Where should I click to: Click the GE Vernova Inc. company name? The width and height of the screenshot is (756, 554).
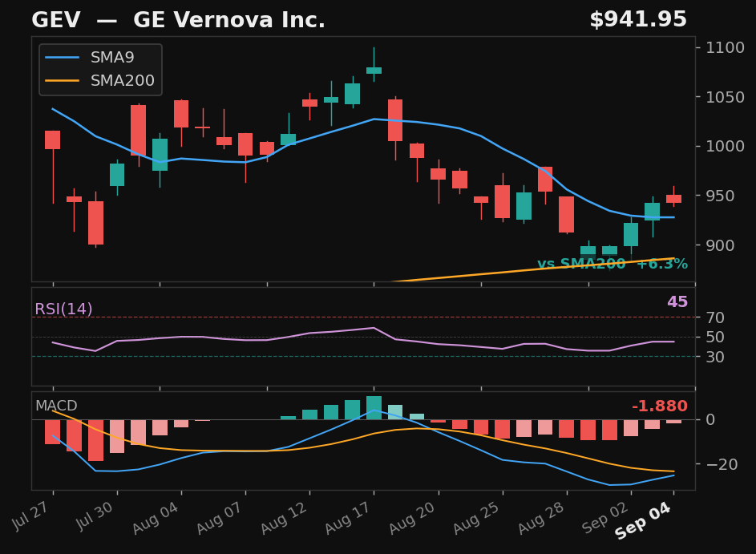229,20
